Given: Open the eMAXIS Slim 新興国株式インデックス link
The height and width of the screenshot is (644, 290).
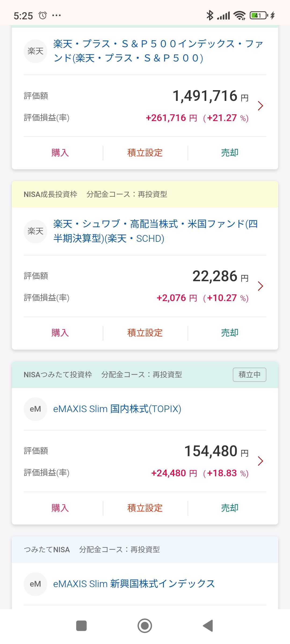Looking at the screenshot, I should click(x=134, y=584).
